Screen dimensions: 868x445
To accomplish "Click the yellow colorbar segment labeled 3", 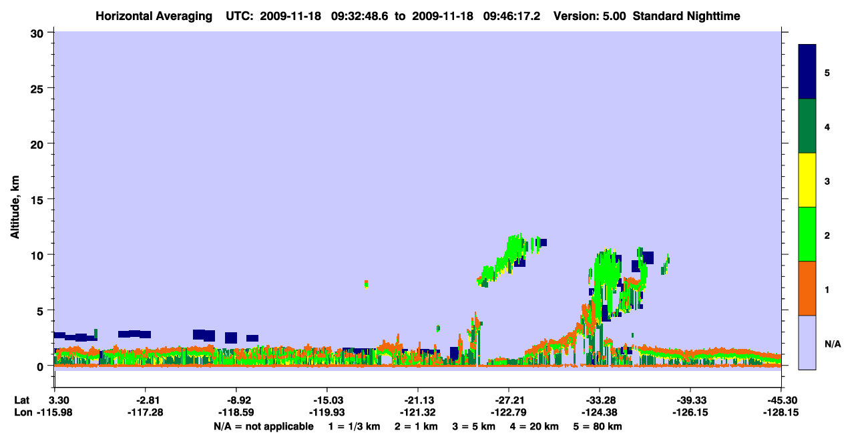I will click(x=807, y=180).
